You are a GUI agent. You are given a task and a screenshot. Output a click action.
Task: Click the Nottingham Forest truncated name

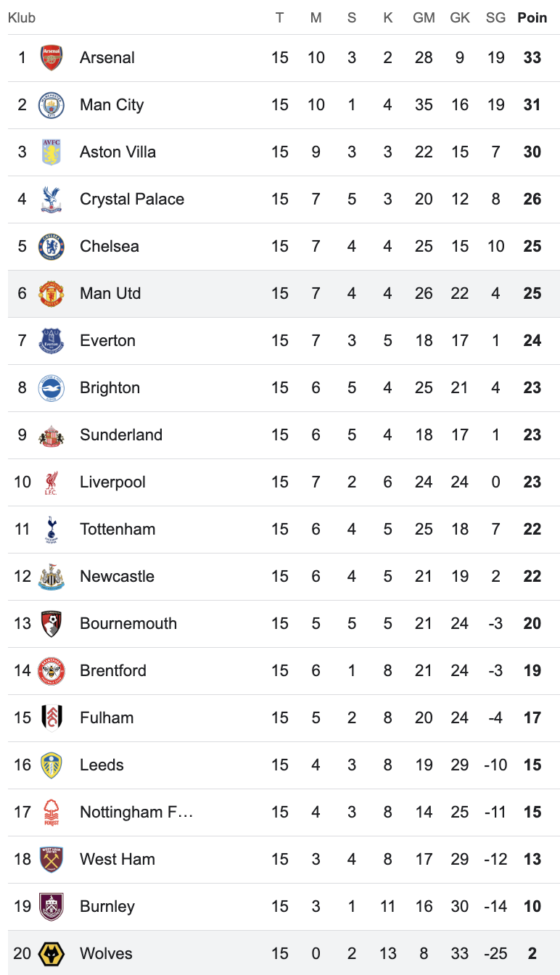[136, 812]
